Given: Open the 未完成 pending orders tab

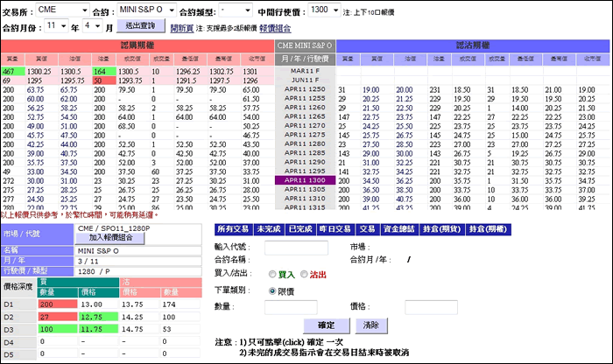Looking at the screenshot, I should tap(270, 228).
